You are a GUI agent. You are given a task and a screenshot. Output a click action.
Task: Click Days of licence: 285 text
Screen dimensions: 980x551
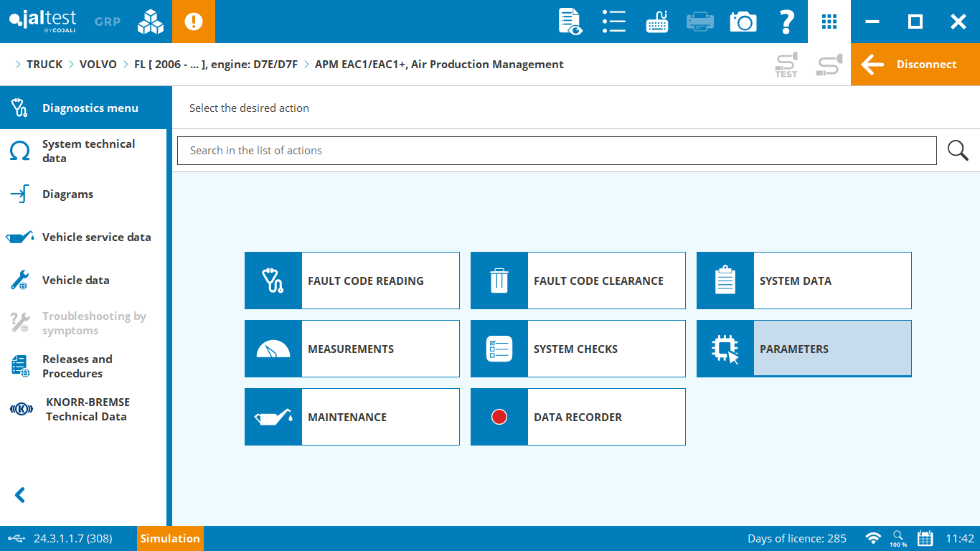pos(796,538)
